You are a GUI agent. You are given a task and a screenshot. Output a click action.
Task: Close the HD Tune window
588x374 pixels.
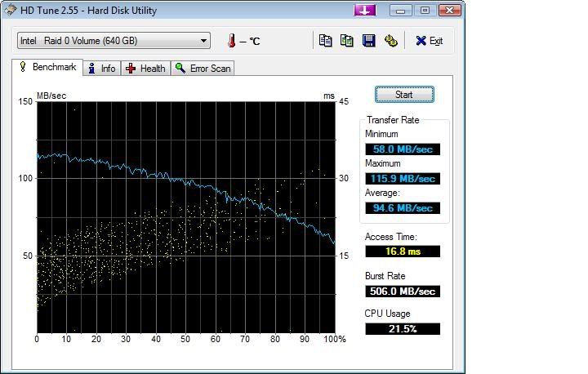click(x=449, y=10)
